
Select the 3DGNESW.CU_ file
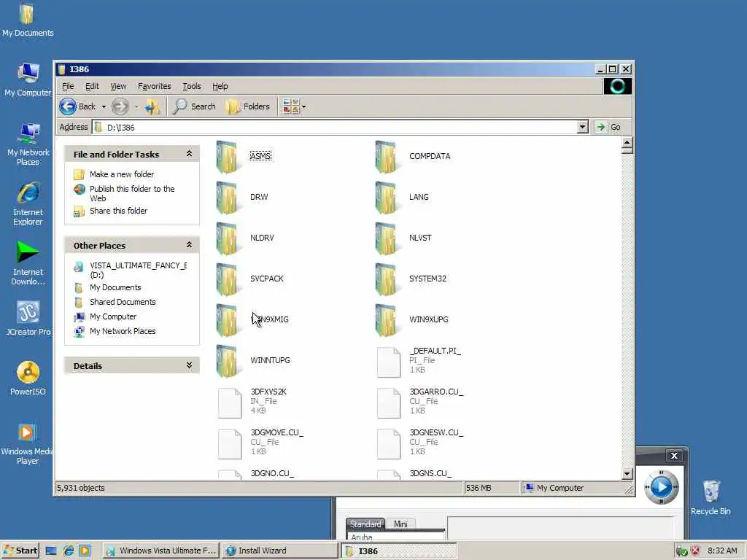click(419, 443)
